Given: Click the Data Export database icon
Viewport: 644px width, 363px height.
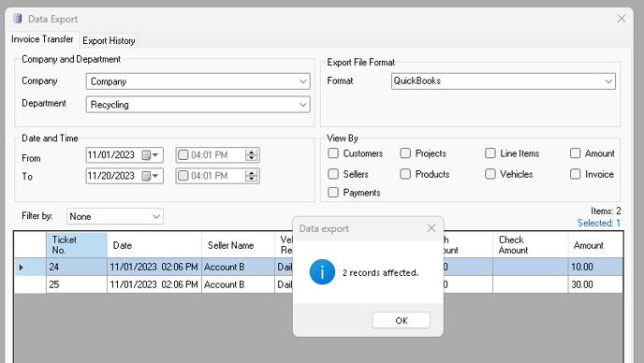Looking at the screenshot, I should coord(17,19).
